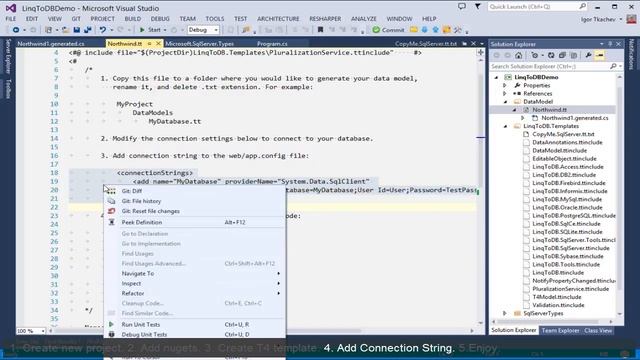The width and height of the screenshot is (640, 360).
Task: Expand the References node
Action: click(x=505, y=93)
